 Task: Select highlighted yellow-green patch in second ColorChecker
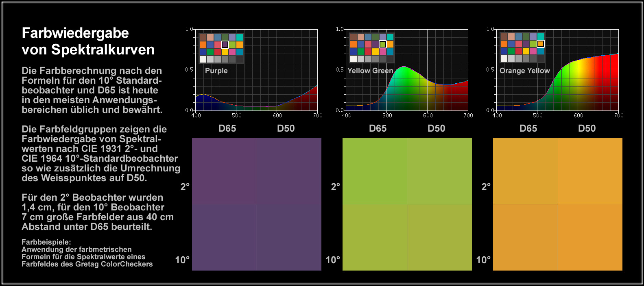point(383,44)
